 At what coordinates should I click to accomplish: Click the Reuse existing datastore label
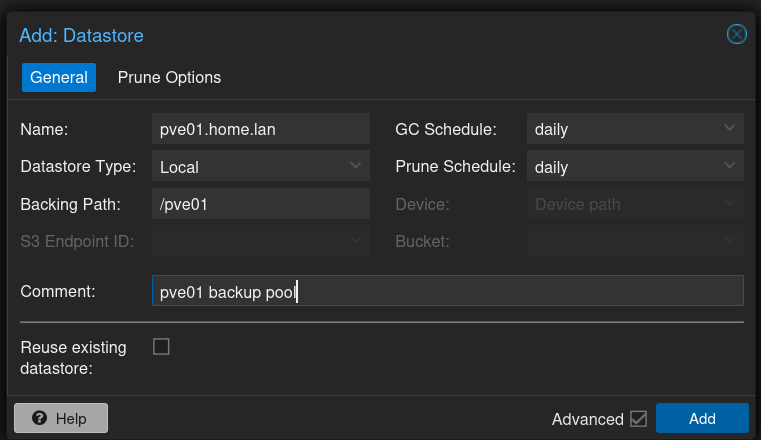click(x=73, y=357)
